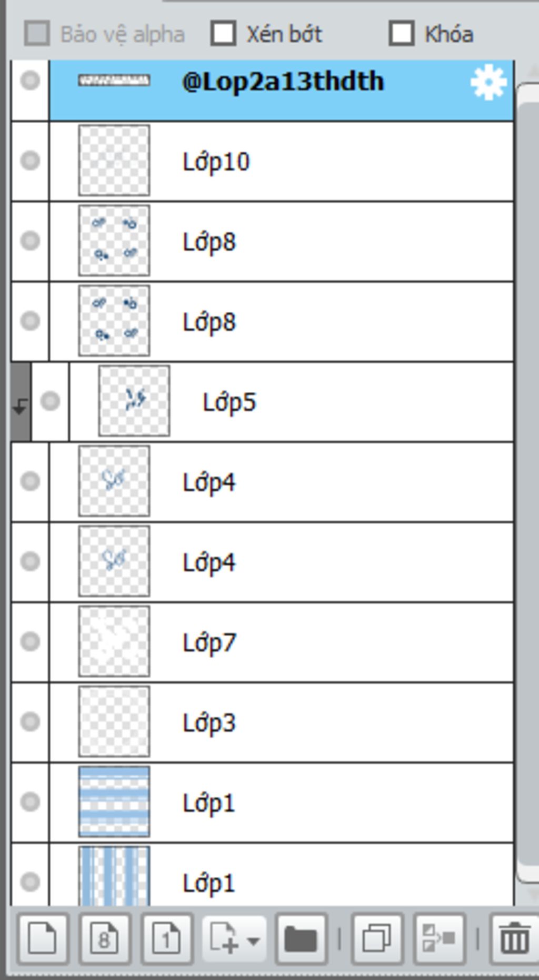Screen dimensions: 539x980
Task: Duplicate the selected layer
Action: (x=377, y=939)
